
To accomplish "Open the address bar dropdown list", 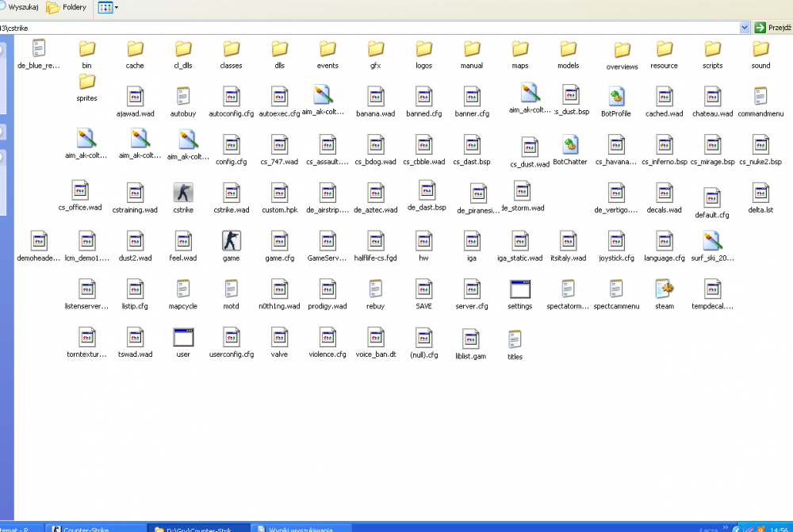I will [x=744, y=27].
